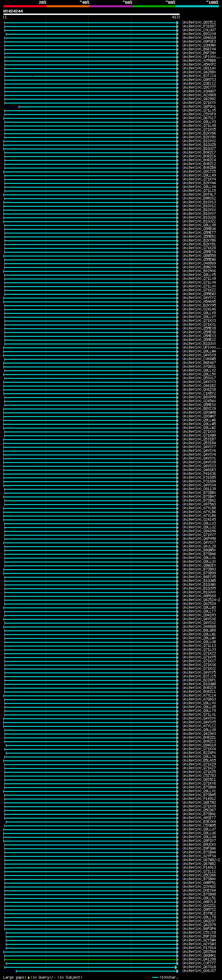Open hit UniRef100_B0RZC7
222x980 pixels.
[199, 152]
